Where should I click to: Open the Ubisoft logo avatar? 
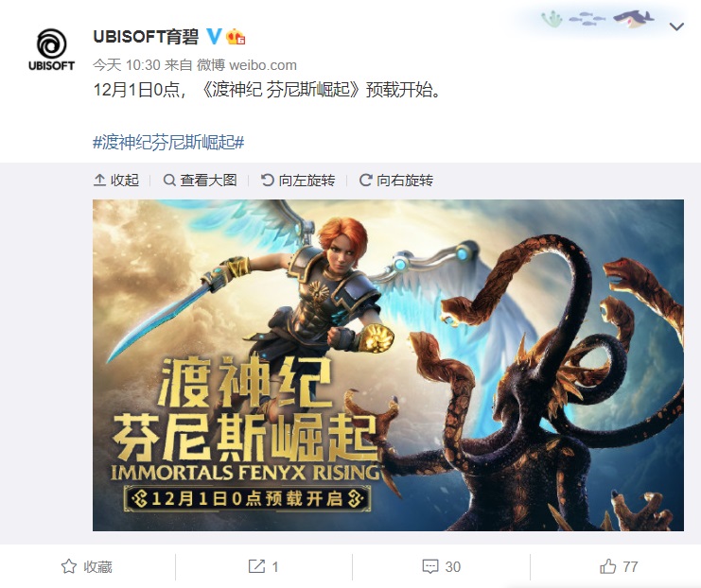click(x=51, y=49)
